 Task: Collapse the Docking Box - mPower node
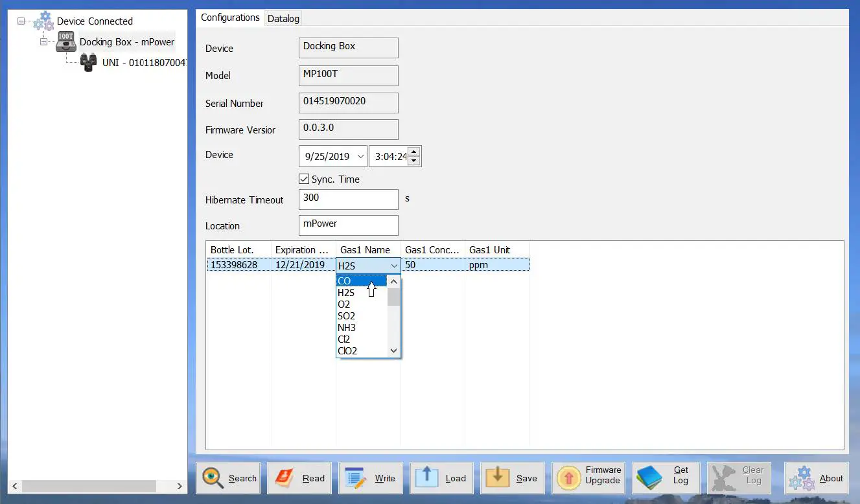coord(43,41)
